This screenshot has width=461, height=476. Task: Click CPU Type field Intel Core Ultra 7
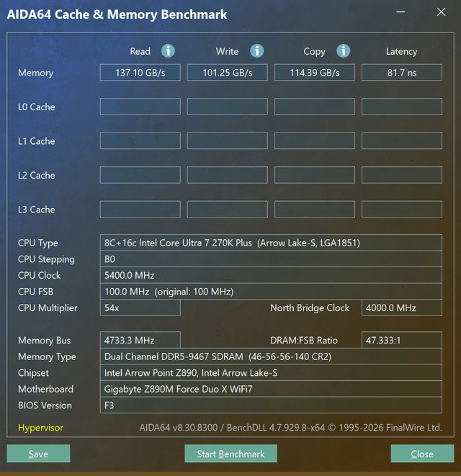[x=271, y=243]
